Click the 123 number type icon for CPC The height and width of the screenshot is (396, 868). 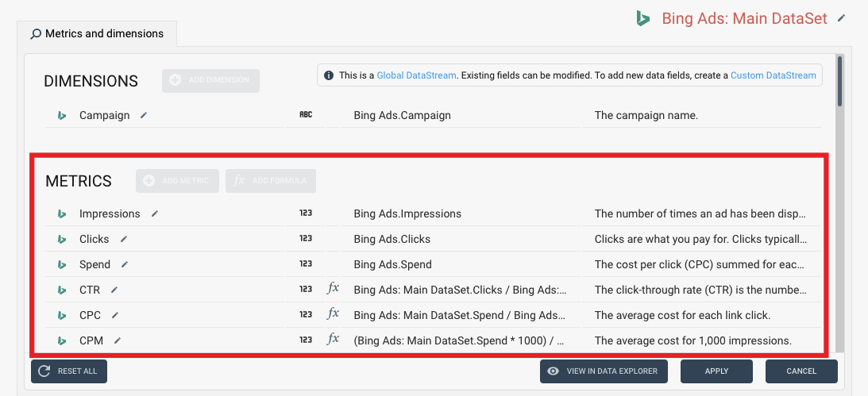(306, 315)
